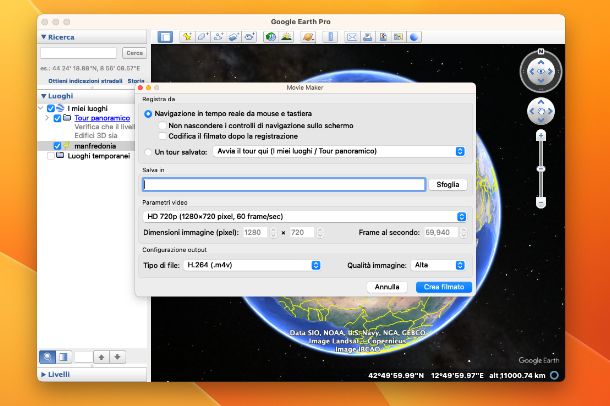The image size is (610, 406).
Task: Click the image width 1280 field
Action: tap(256, 233)
